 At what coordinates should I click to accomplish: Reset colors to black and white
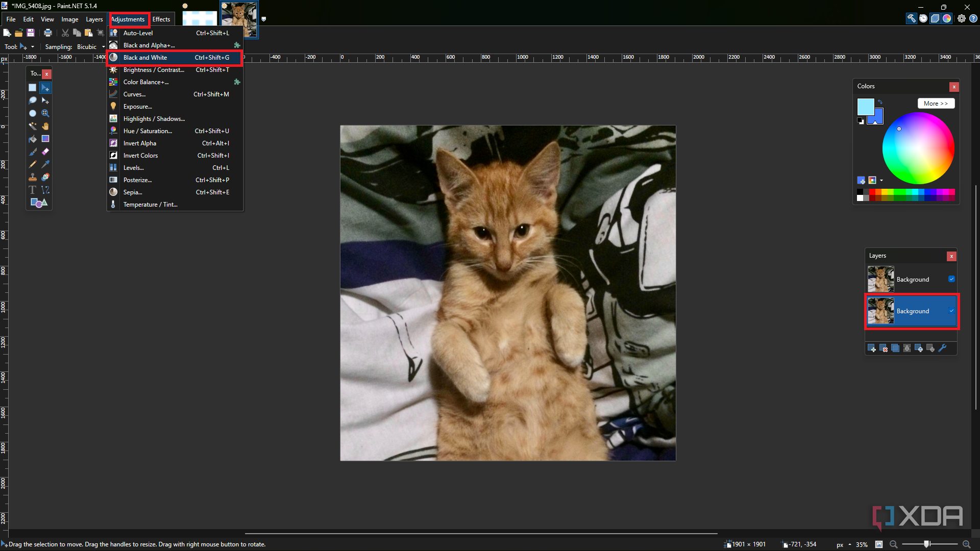click(x=861, y=121)
